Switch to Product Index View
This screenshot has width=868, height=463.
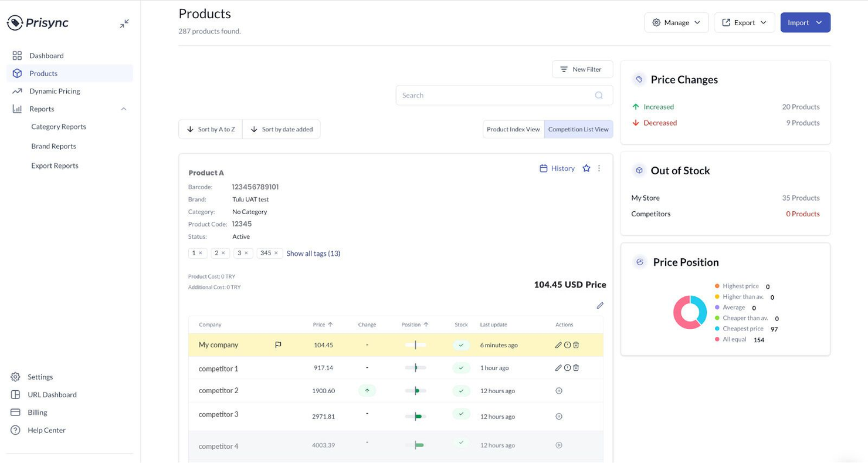(513, 129)
